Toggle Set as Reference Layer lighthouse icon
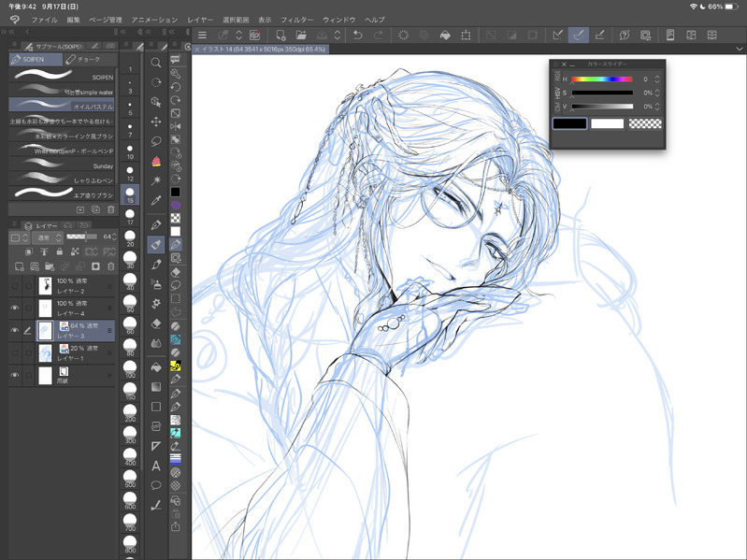This screenshot has width=747, height=560. pyautogui.click(x=44, y=251)
